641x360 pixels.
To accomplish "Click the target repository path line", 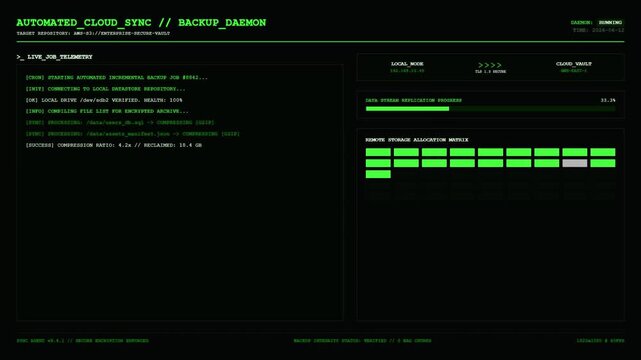I will tap(93, 34).
